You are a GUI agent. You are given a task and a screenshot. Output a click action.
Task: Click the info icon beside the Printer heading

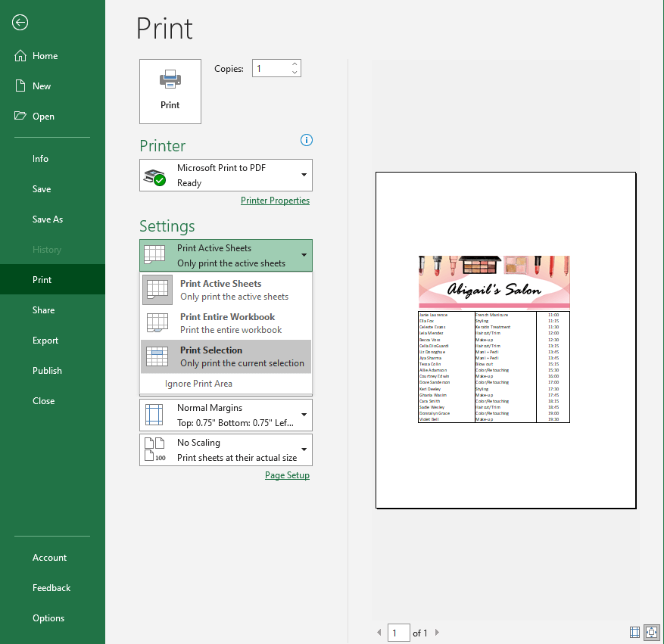coord(306,140)
